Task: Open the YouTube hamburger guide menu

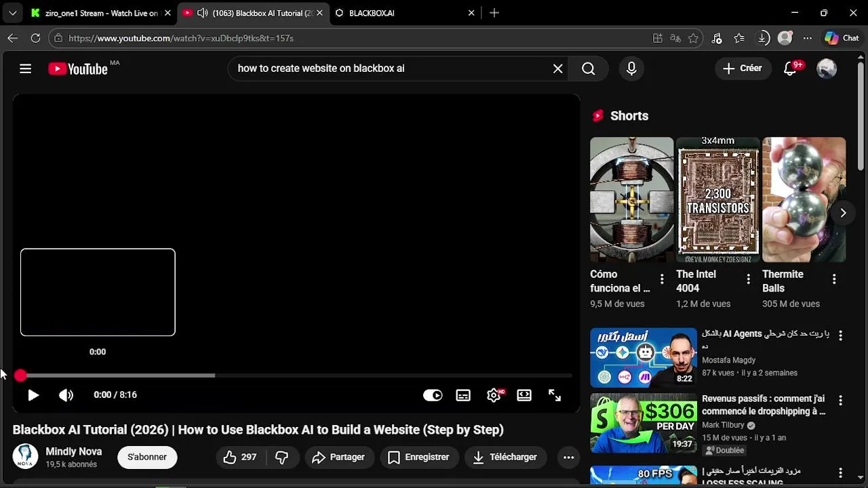Action: [25, 68]
